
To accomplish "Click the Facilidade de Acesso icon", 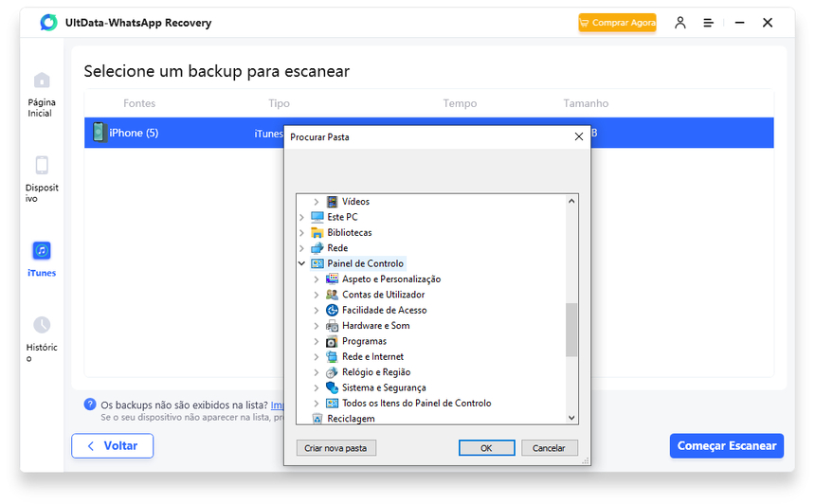I will (332, 310).
